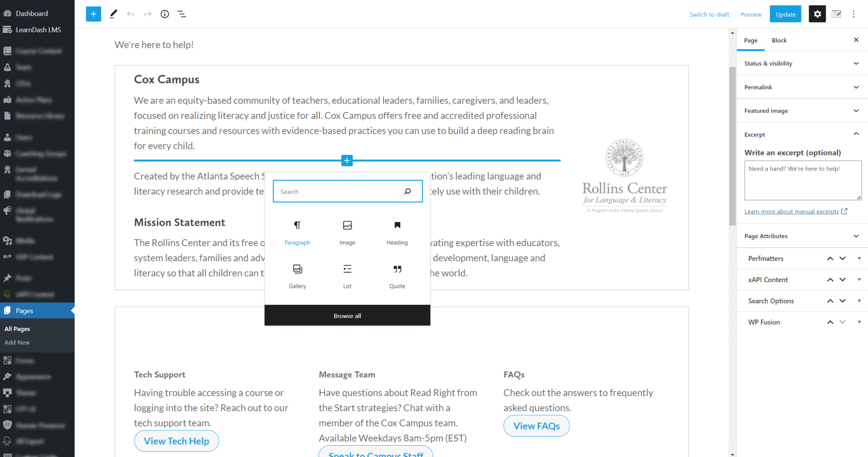
Task: Open the document Details icon
Action: click(x=165, y=14)
